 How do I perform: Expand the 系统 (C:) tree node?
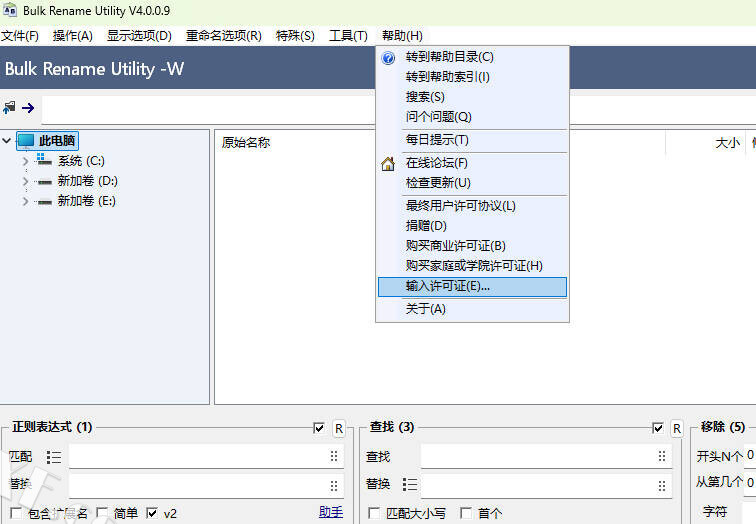tap(25, 161)
